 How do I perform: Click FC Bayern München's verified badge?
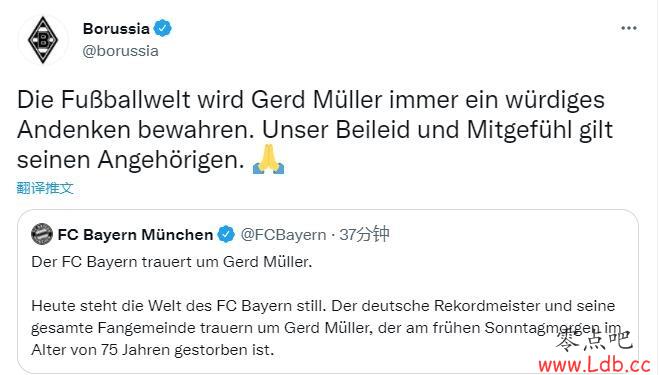(226, 234)
